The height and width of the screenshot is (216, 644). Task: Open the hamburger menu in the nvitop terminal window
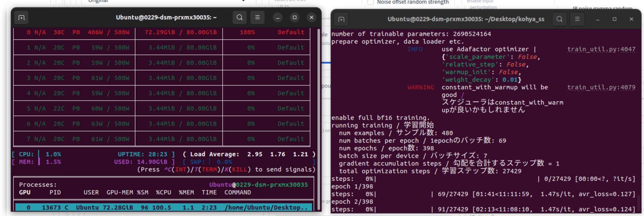(257, 18)
